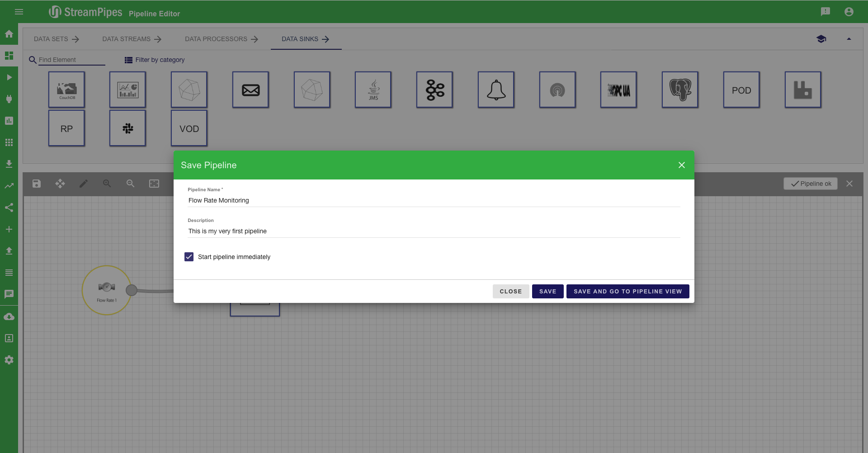This screenshot has width=868, height=453.
Task: Click the Close button in dialog
Action: (x=510, y=292)
